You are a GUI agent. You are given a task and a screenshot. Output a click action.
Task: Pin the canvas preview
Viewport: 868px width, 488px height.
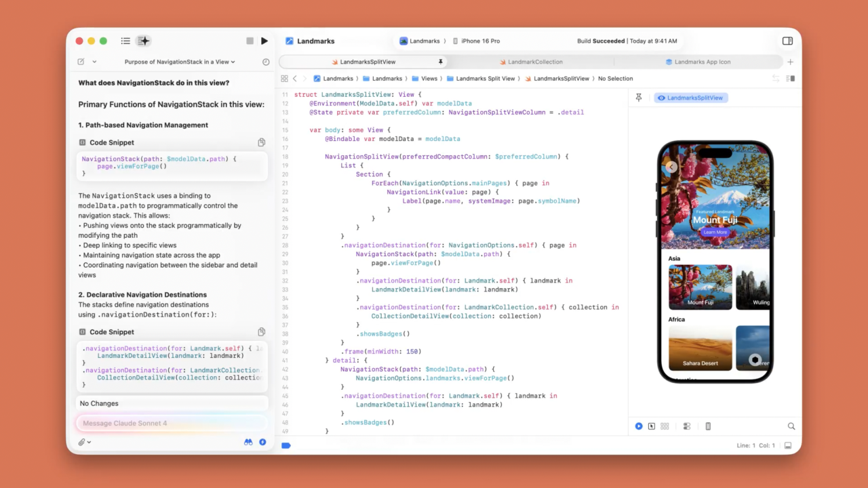(639, 98)
